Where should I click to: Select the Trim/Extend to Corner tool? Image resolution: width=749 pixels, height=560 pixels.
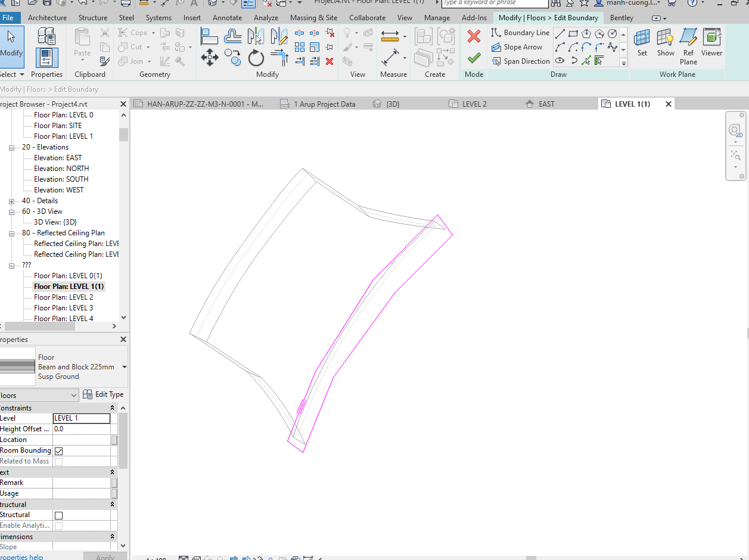tap(279, 58)
